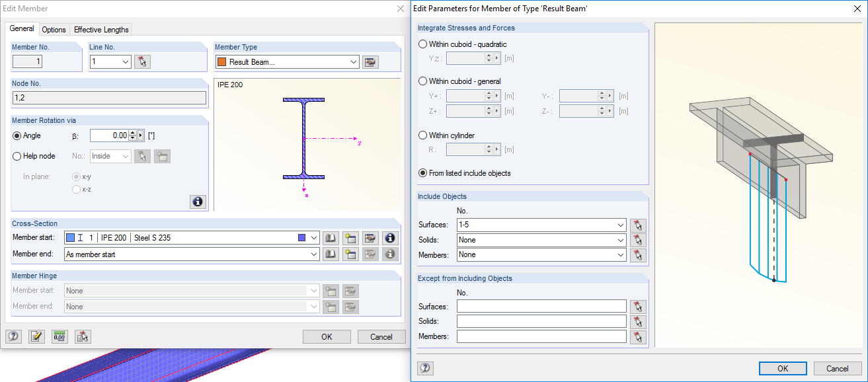868x382 pixels.
Task: Open the cross-section library for Member start
Action: click(331, 237)
